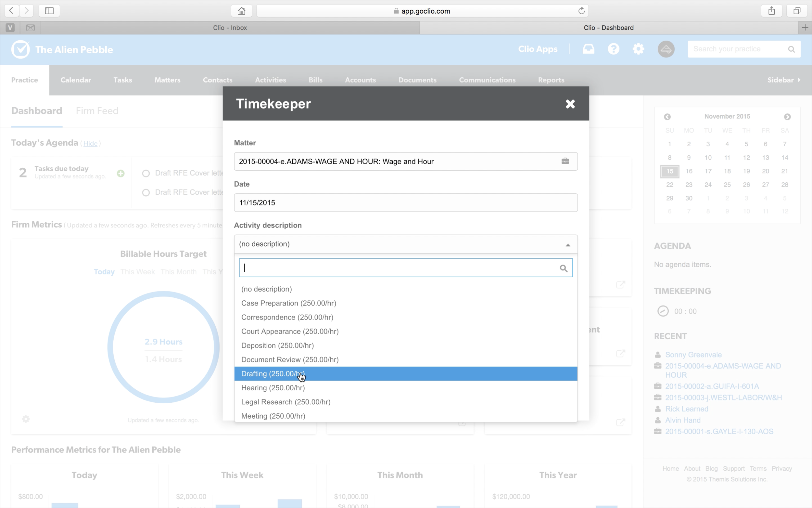The width and height of the screenshot is (812, 508).
Task: Check off second Draft RFE Cover letter task
Action: (146, 192)
